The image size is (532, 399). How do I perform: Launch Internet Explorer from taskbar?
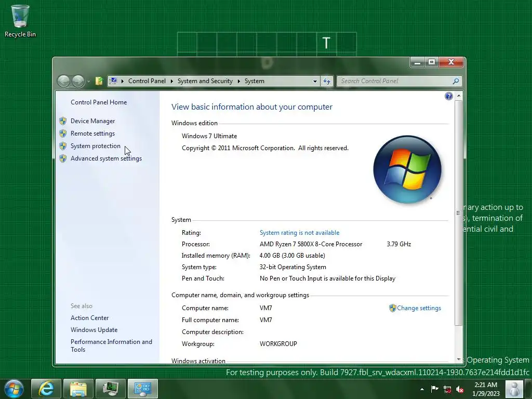46,389
